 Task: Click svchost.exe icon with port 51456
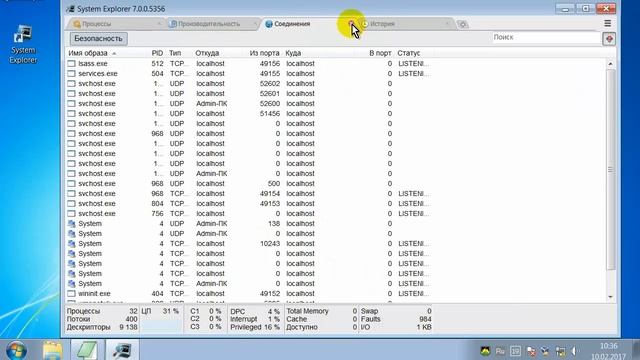[71, 113]
